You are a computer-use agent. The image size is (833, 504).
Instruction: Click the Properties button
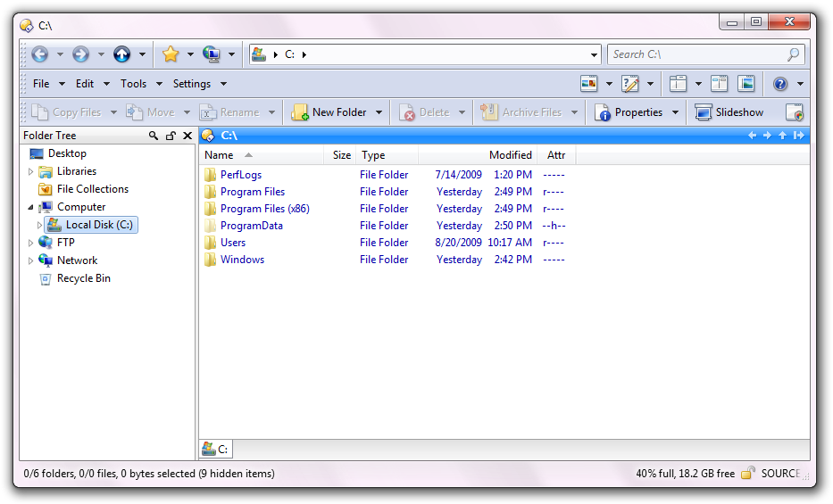coord(629,112)
